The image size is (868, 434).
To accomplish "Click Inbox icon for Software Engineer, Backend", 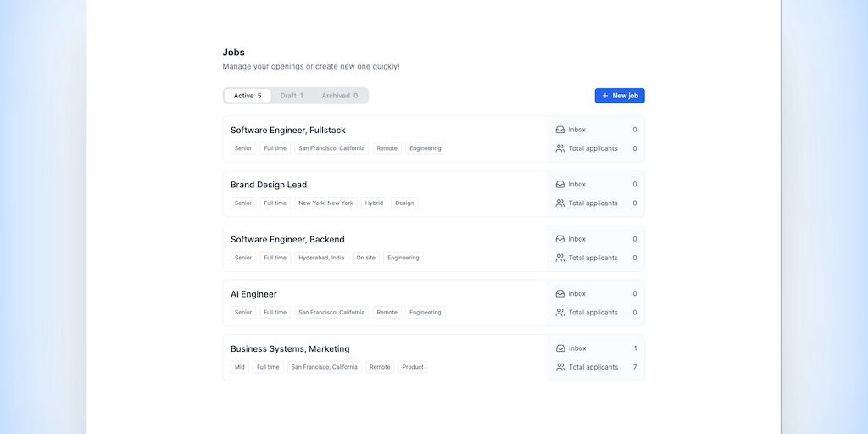I will [560, 239].
